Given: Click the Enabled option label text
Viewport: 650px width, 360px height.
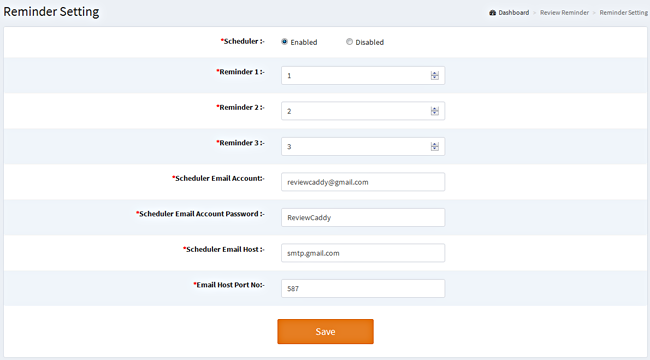Looking at the screenshot, I should [x=304, y=42].
